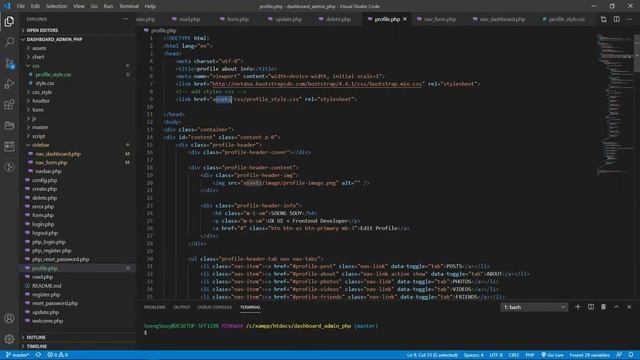Click the open changes icon in editor toolbar
This screenshot has width=640, height=360.
[603, 19]
